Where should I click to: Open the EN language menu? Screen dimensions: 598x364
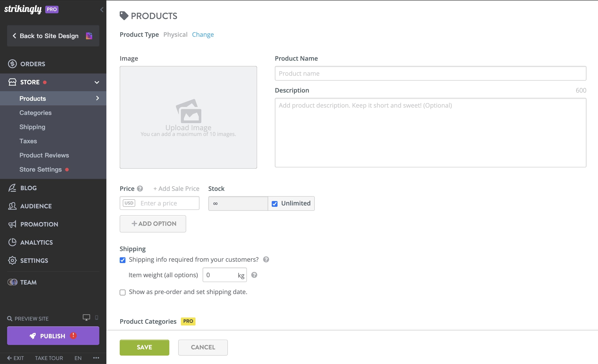point(78,358)
